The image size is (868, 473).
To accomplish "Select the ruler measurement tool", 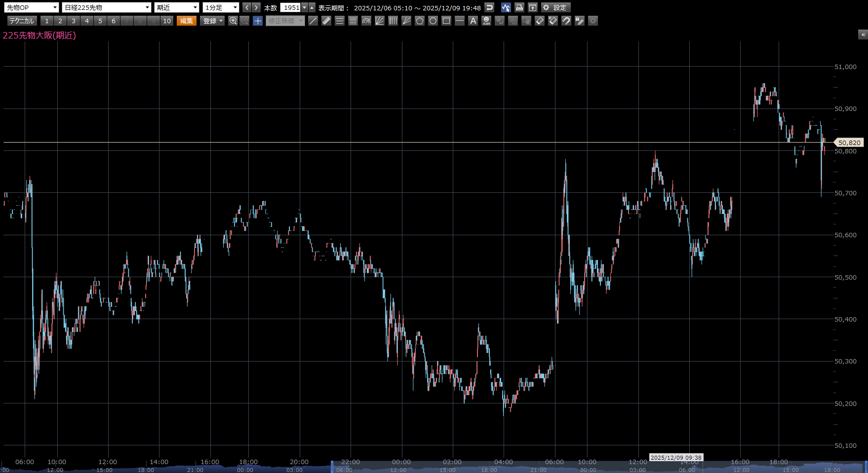I will [x=326, y=21].
